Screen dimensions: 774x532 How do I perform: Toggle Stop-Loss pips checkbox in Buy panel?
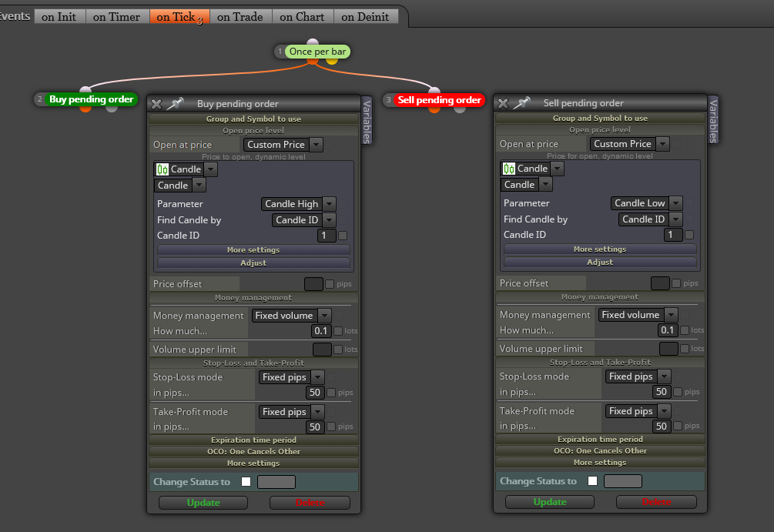[331, 393]
